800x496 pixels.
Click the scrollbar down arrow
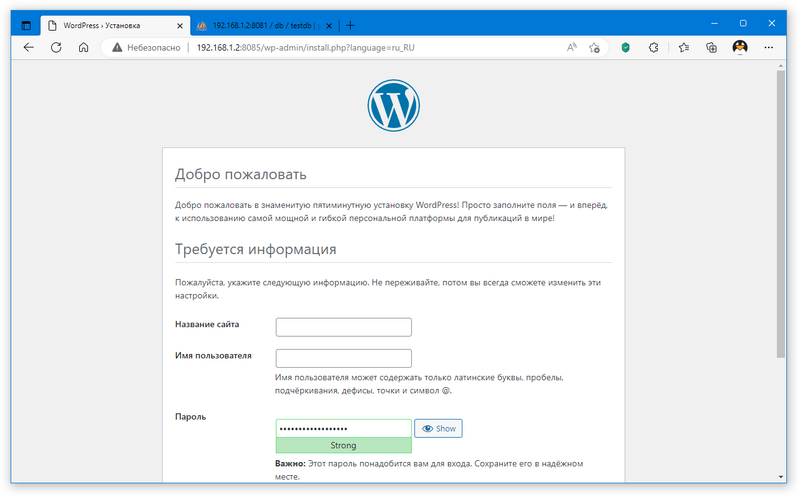(x=781, y=477)
